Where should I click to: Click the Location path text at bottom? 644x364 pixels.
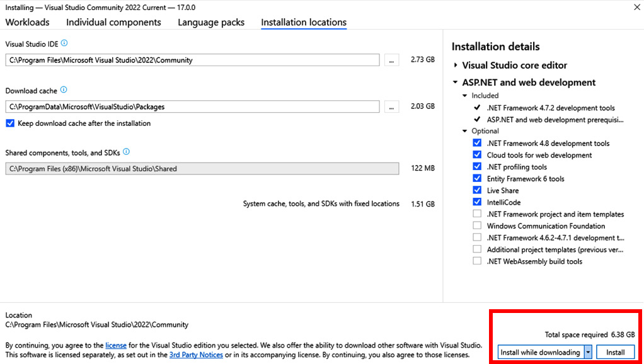tap(97, 324)
